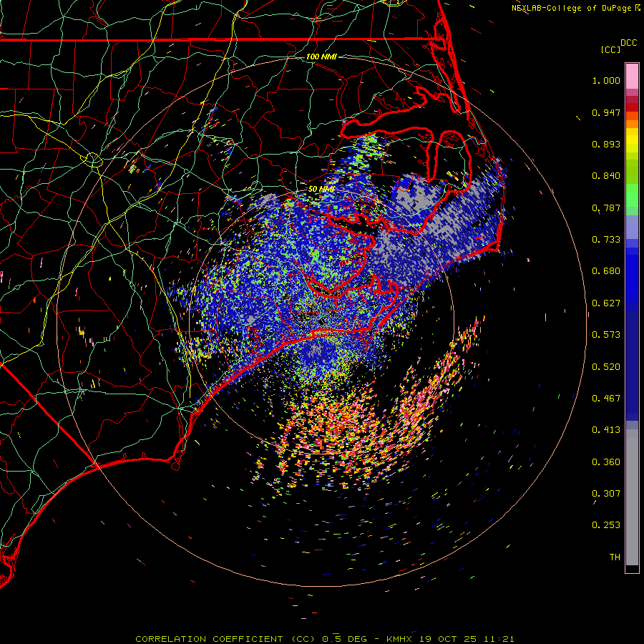
Task: Click the 0.467 legend value
Action: click(x=606, y=399)
